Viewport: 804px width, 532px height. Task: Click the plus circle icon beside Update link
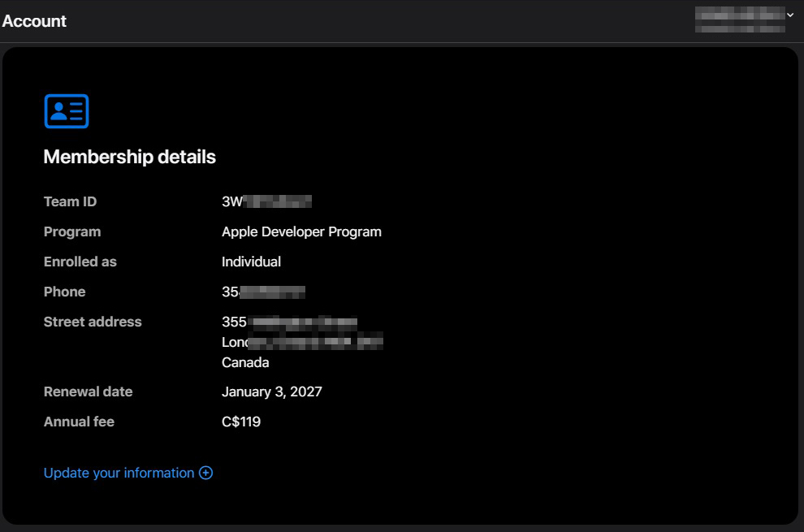pyautogui.click(x=206, y=473)
